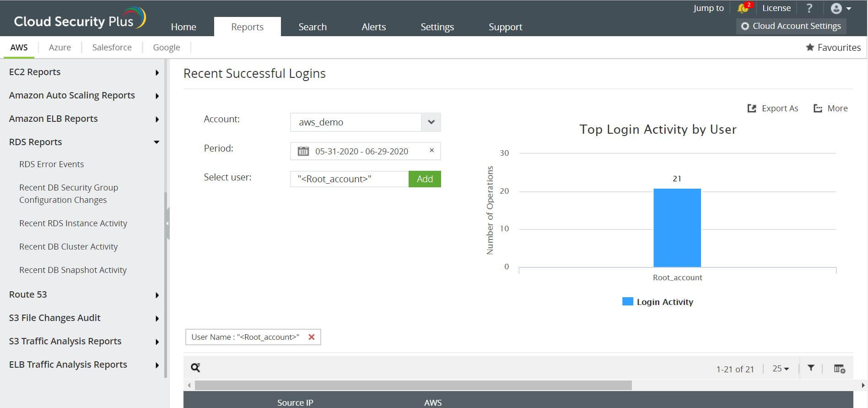Open the Support tab
Viewport: 868px width, 408px height.
[x=506, y=27]
